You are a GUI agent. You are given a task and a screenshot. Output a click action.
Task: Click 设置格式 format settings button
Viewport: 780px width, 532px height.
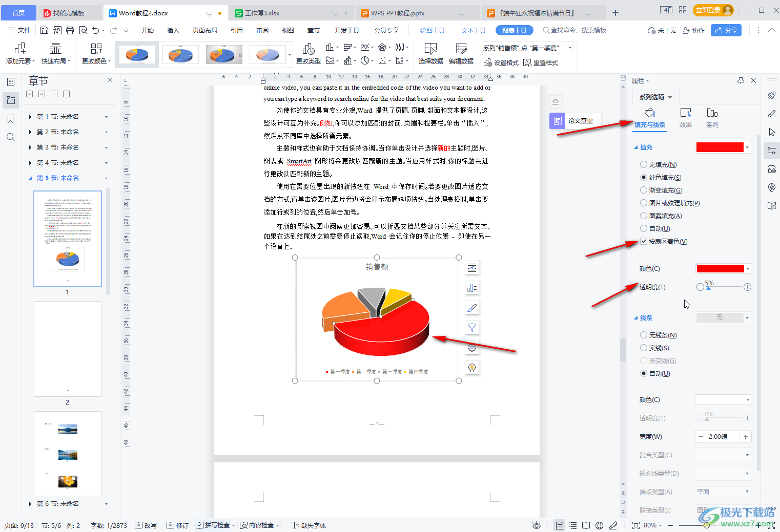pyautogui.click(x=501, y=62)
